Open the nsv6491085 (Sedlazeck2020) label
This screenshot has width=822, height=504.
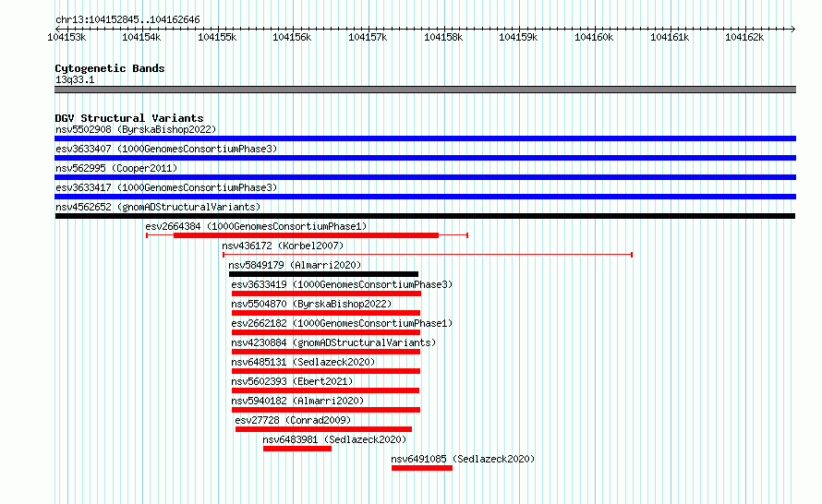pyautogui.click(x=463, y=459)
